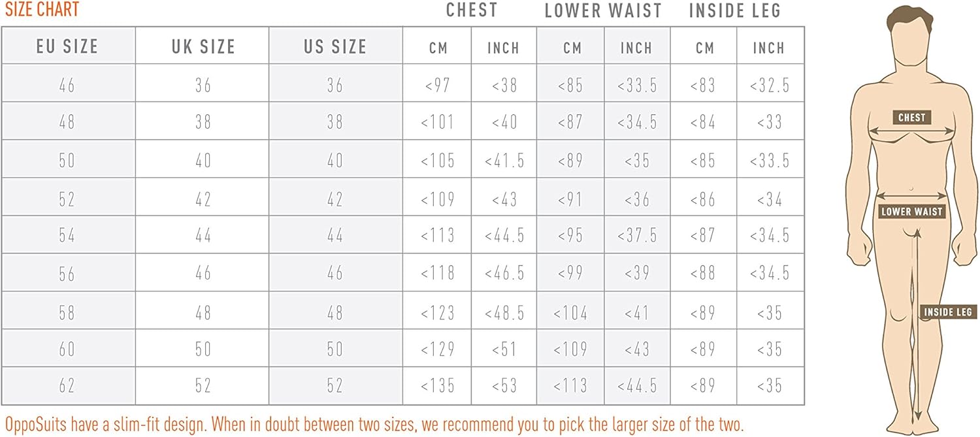The width and height of the screenshot is (980, 437).
Task: Select the <41.5 chest inch cell
Action: (504, 161)
